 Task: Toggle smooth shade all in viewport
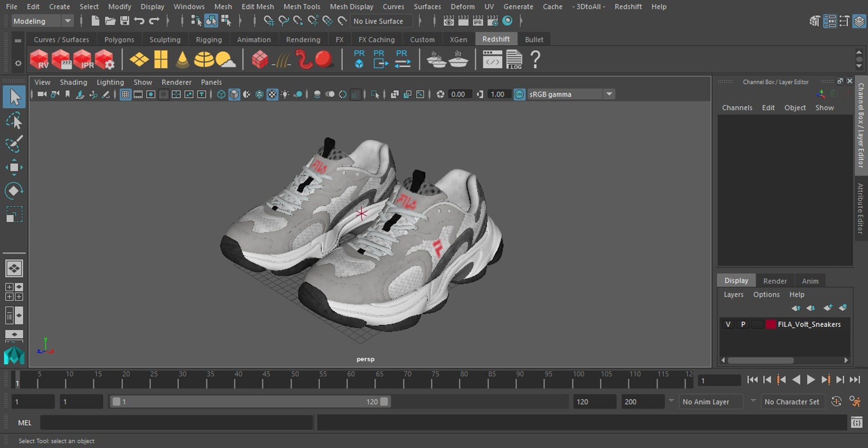point(234,94)
